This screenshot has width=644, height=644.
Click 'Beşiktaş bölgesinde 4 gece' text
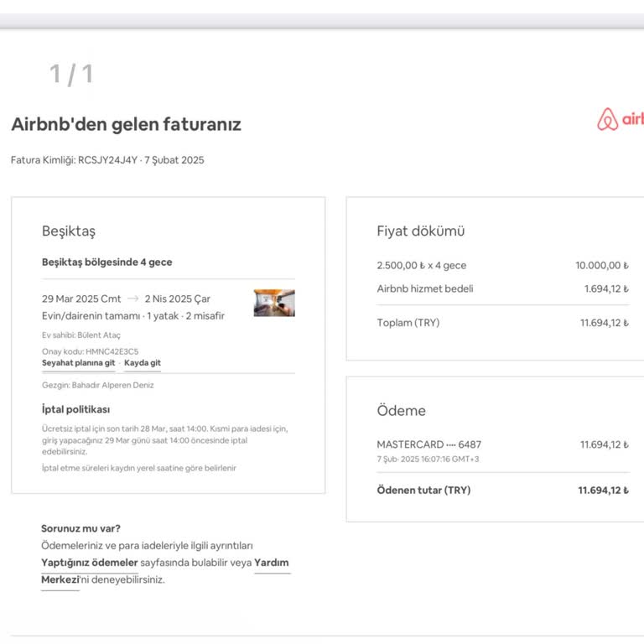(x=106, y=262)
